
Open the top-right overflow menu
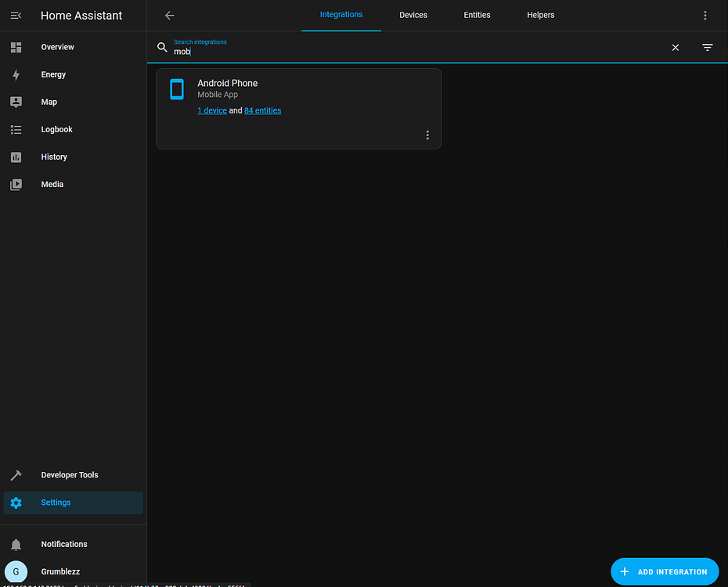(705, 15)
